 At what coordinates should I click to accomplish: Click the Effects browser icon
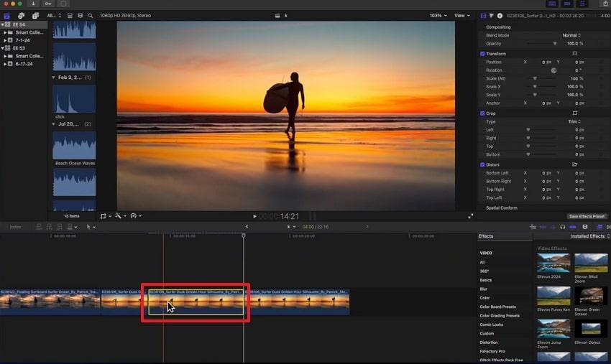599,227
